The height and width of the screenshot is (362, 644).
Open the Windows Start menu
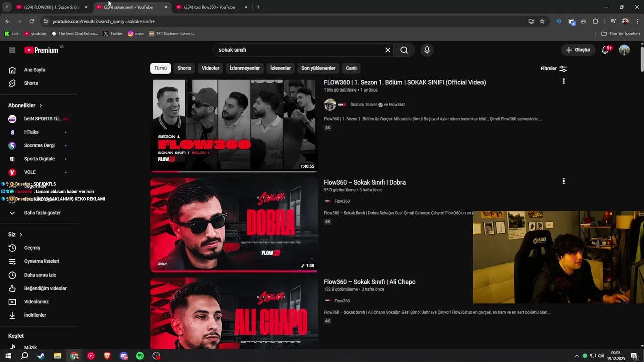pos(8,356)
